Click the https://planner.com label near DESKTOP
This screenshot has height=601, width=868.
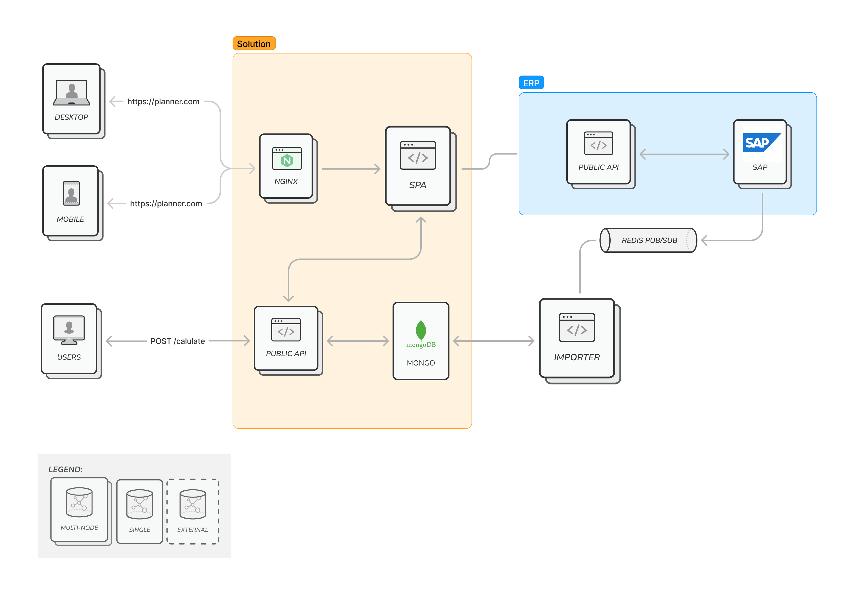pos(163,101)
